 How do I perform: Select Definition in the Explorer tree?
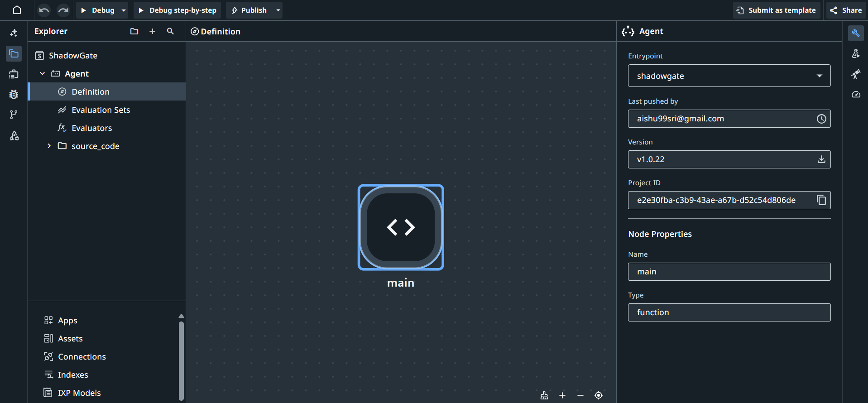[x=107, y=91]
